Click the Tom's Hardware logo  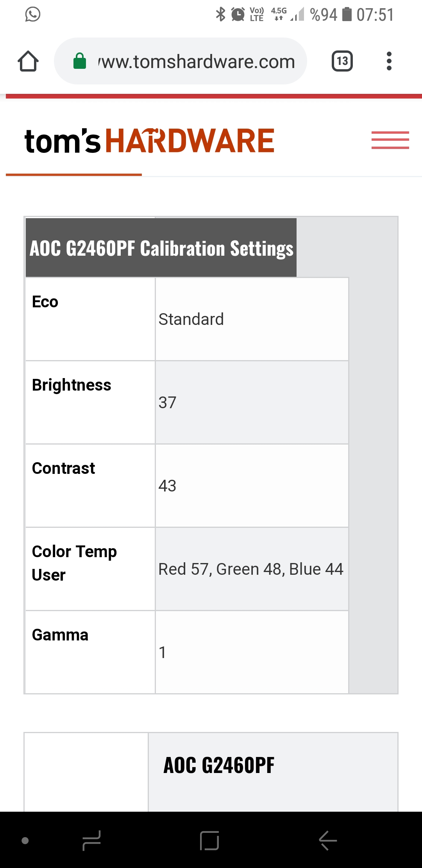(x=149, y=141)
